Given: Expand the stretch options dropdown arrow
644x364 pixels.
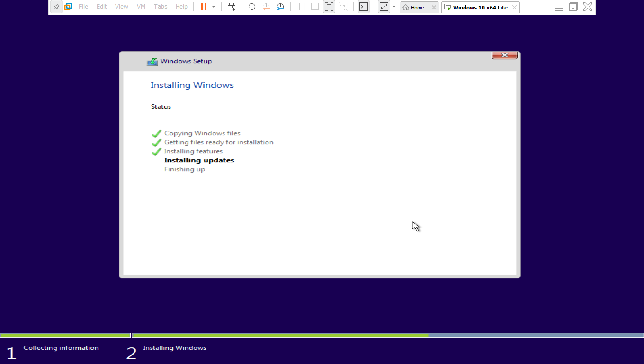Looking at the screenshot, I should point(394,7).
